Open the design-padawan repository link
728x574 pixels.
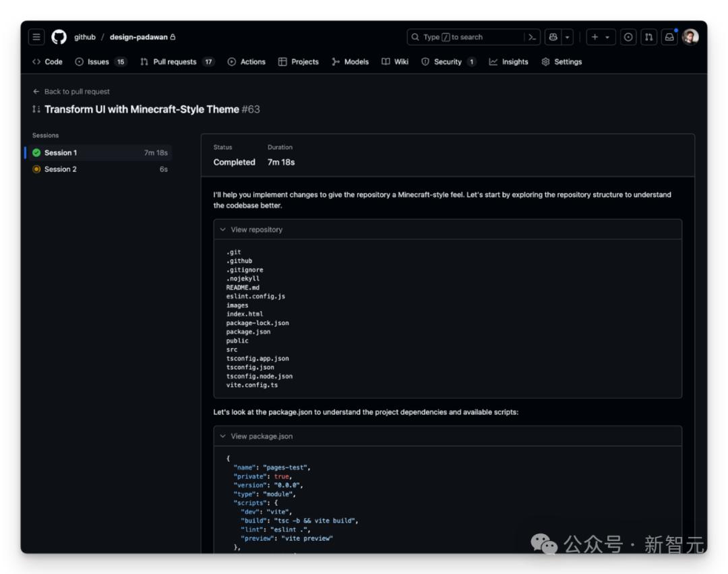(139, 37)
